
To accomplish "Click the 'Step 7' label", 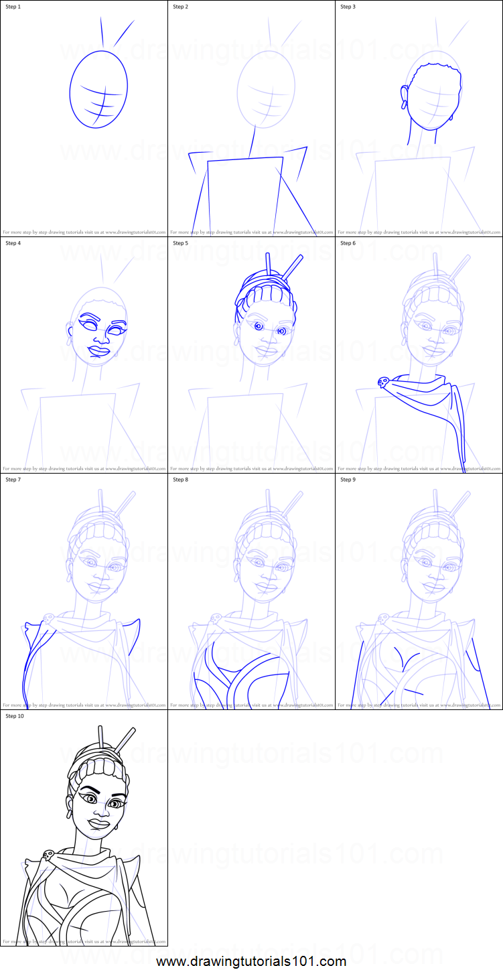I will [13, 480].
